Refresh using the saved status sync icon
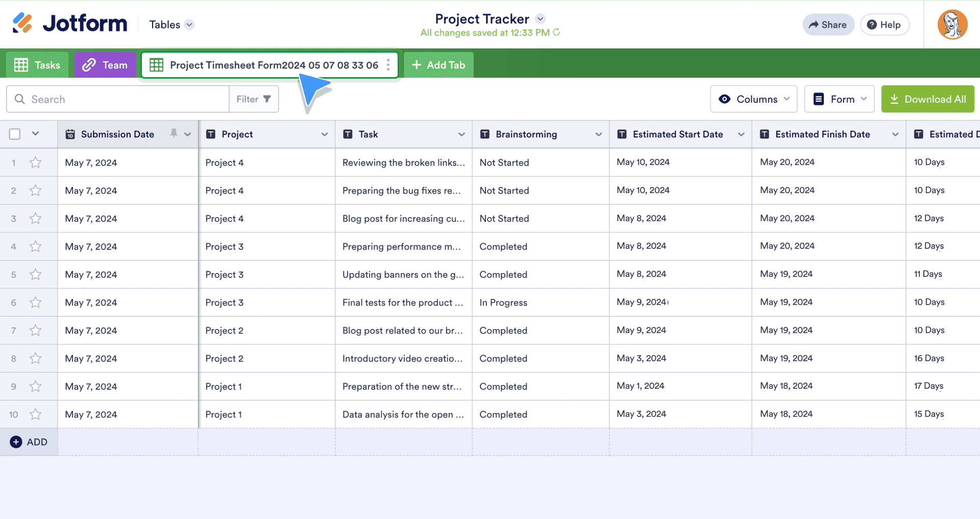Screen dimensions: 980x519 (557, 32)
